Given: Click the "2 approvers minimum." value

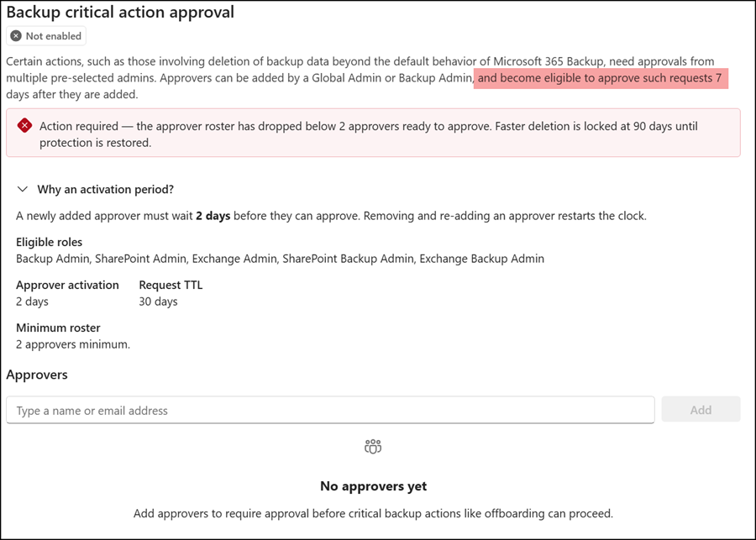Looking at the screenshot, I should (73, 344).
